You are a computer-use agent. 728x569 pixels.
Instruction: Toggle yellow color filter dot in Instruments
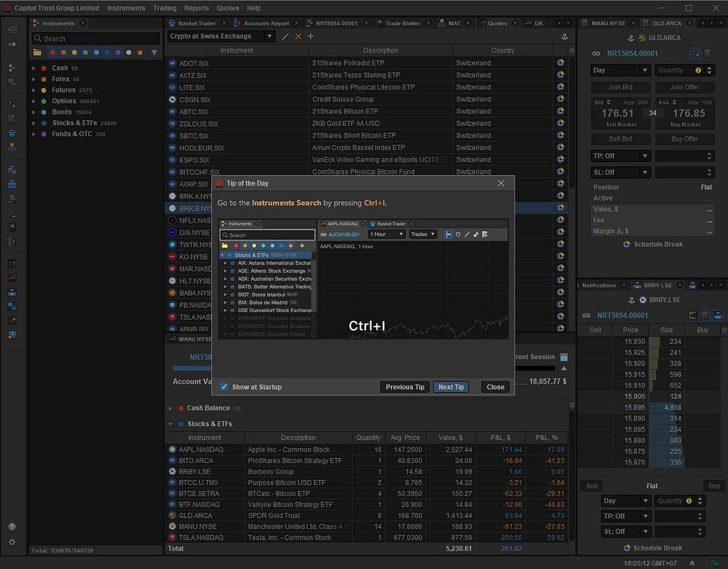click(x=74, y=53)
